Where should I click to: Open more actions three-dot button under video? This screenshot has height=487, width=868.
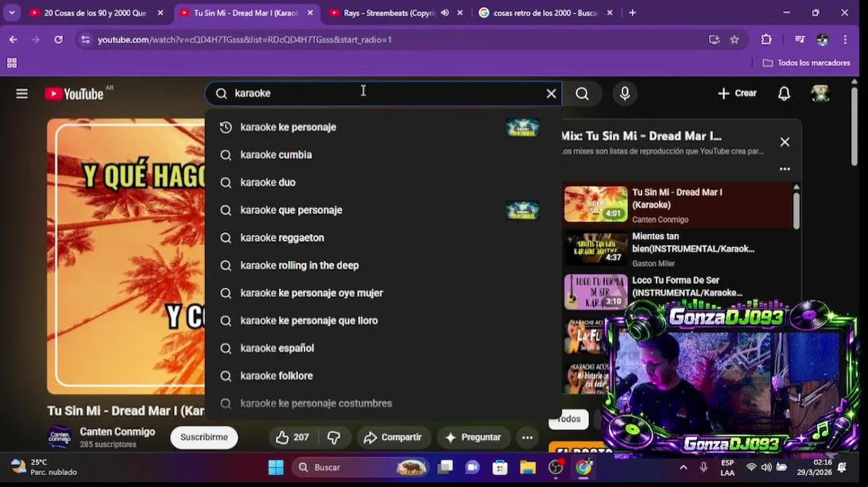(x=527, y=438)
